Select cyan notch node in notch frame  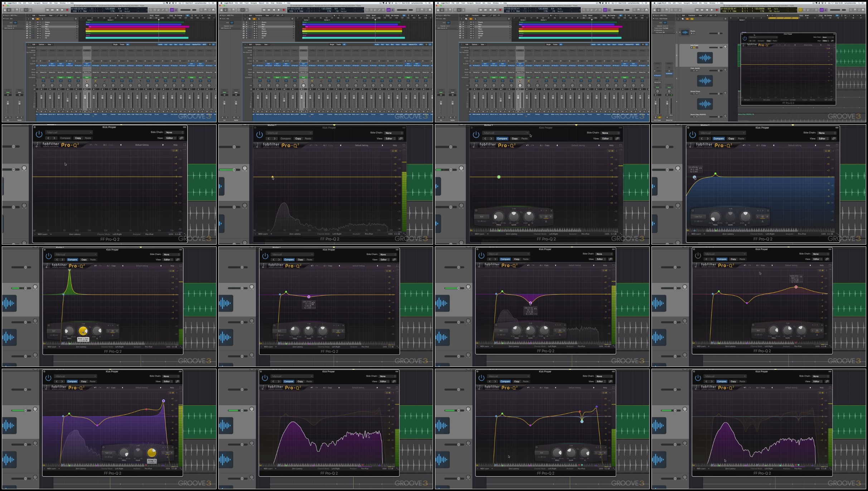click(582, 422)
